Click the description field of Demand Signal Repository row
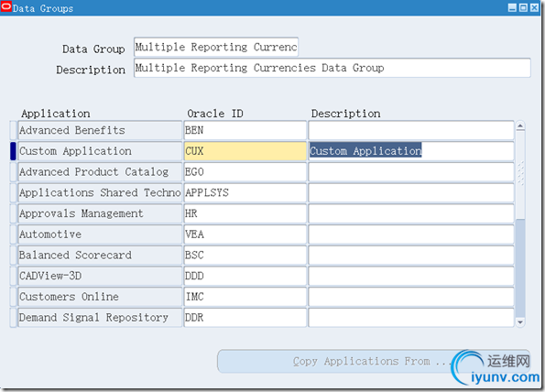The height and width of the screenshot is (392, 545). [x=411, y=318]
